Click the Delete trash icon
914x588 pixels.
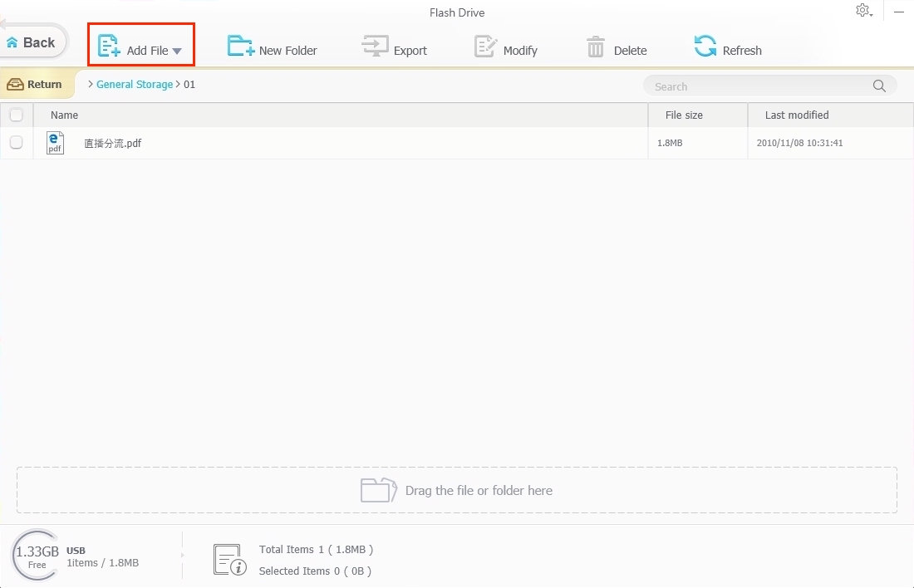[595, 47]
